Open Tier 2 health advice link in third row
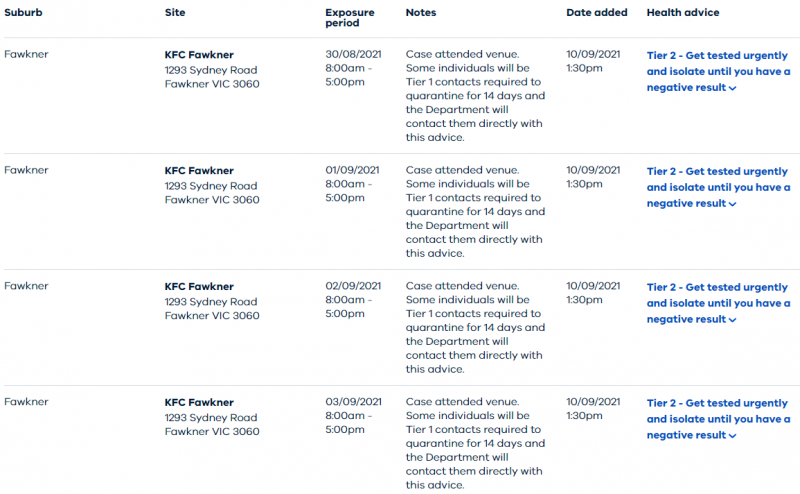Viewport: 800px width, 494px height. tap(718, 303)
